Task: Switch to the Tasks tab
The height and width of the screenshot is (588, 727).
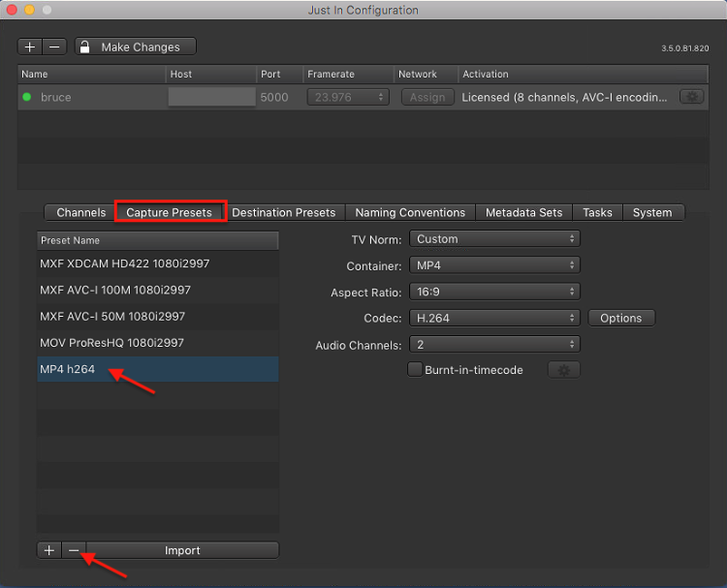Action: [598, 213]
